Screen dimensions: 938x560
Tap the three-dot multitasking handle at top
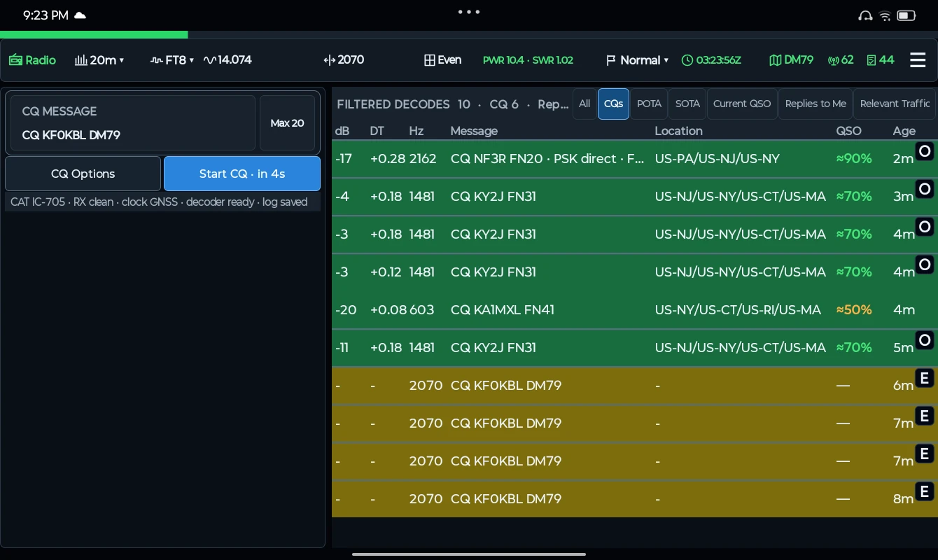[x=469, y=12]
